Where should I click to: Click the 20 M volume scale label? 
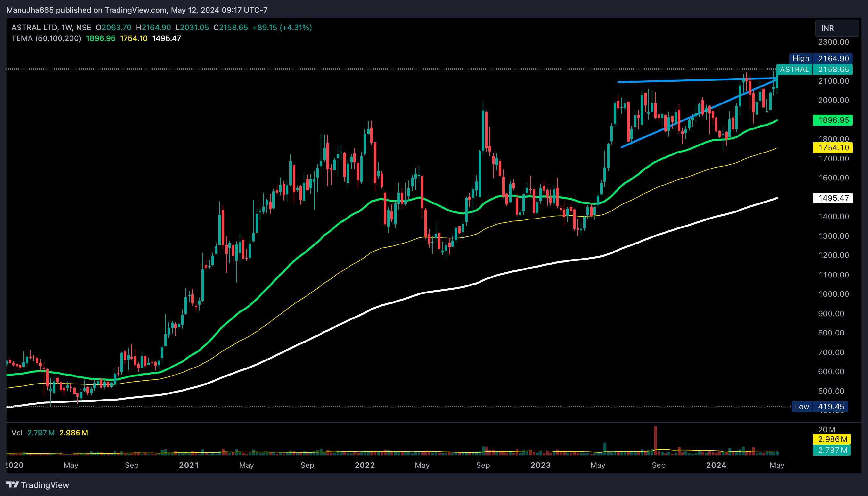[x=827, y=430]
